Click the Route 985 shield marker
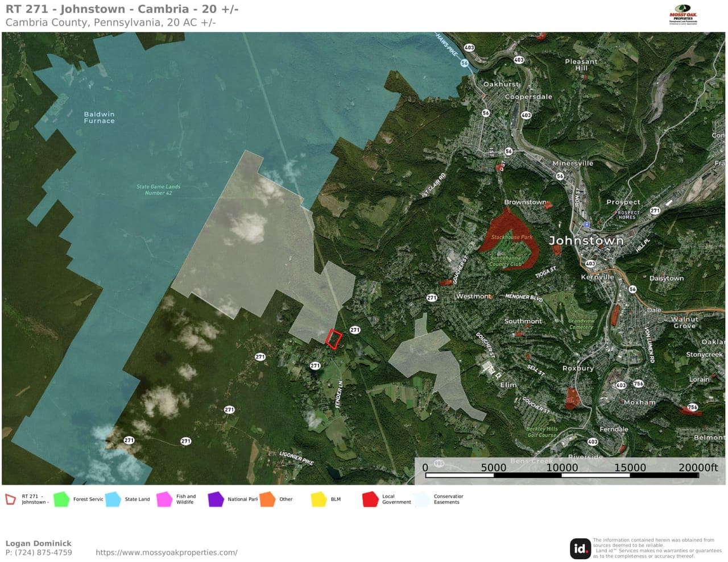This screenshot has height=562, width=728. tap(439, 464)
